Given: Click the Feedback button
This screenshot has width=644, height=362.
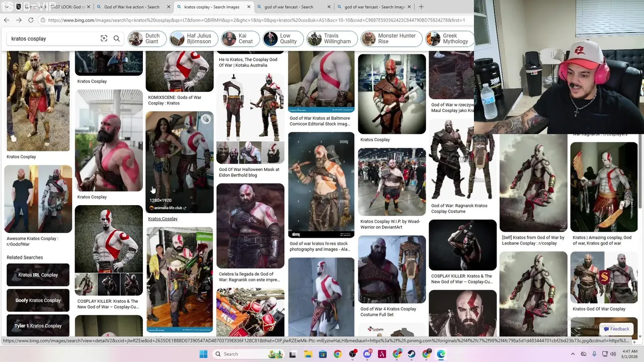Looking at the screenshot, I should point(617,329).
